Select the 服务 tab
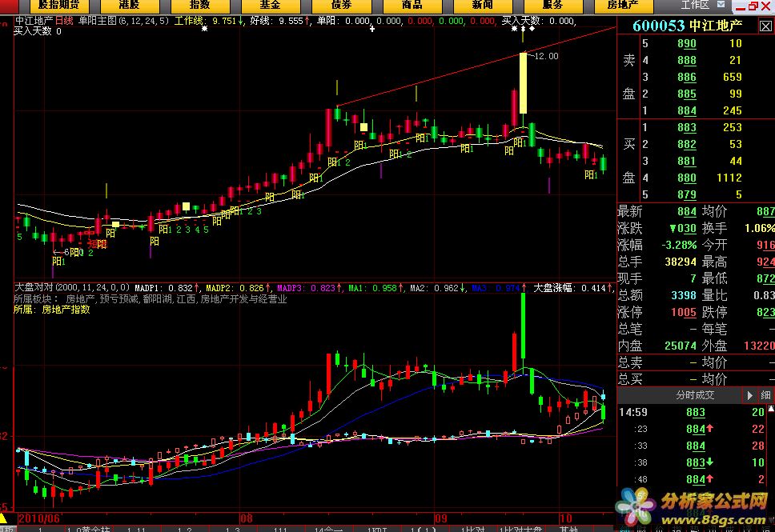The width and height of the screenshot is (775, 532). click(x=552, y=6)
